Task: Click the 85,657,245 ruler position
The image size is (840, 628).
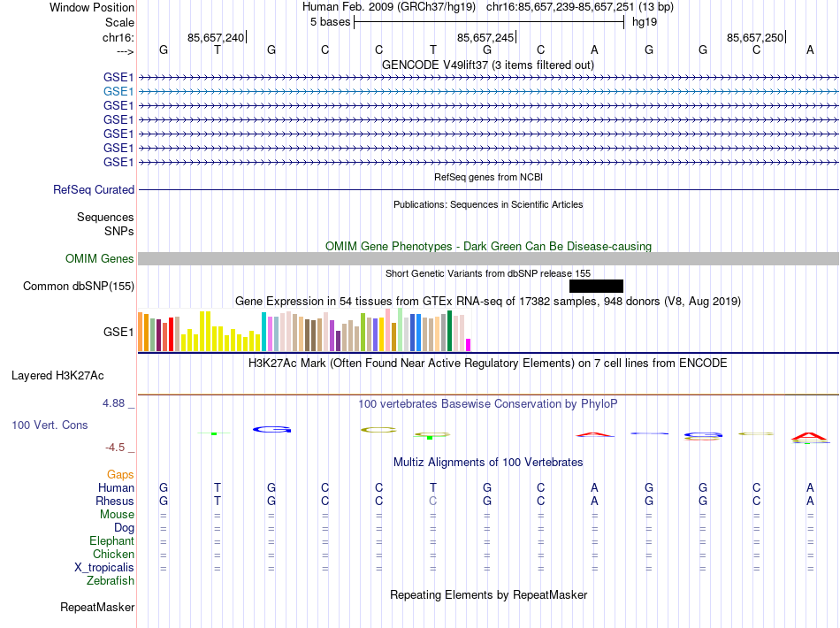Action: tap(485, 37)
